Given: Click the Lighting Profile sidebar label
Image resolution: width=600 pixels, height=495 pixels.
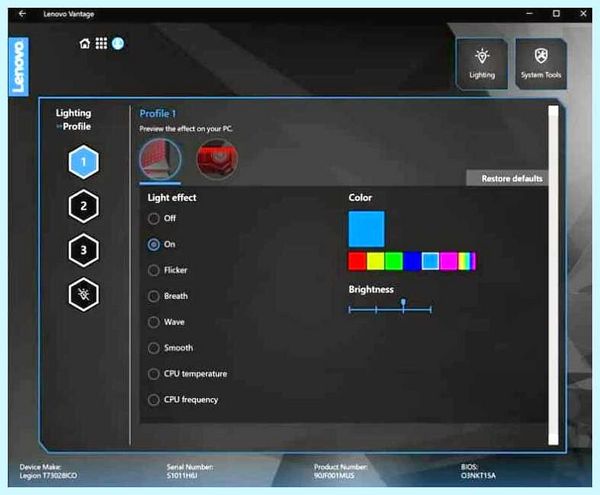Looking at the screenshot, I should click(x=73, y=120).
